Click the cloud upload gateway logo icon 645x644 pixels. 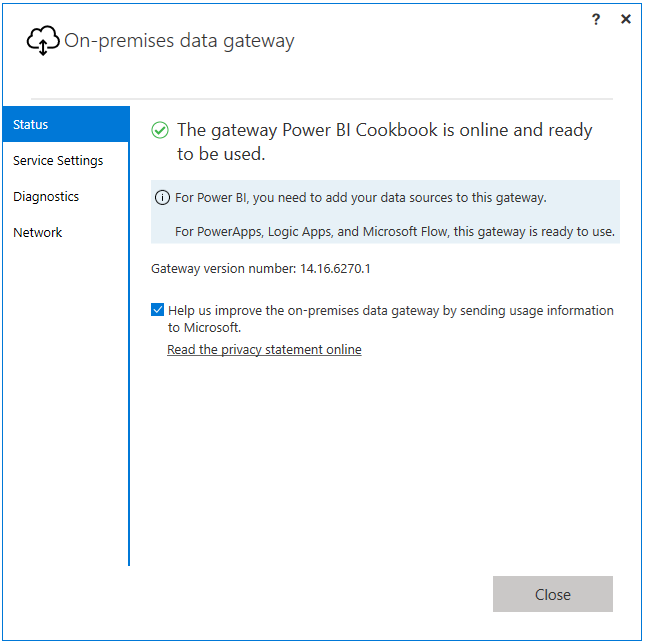43,41
